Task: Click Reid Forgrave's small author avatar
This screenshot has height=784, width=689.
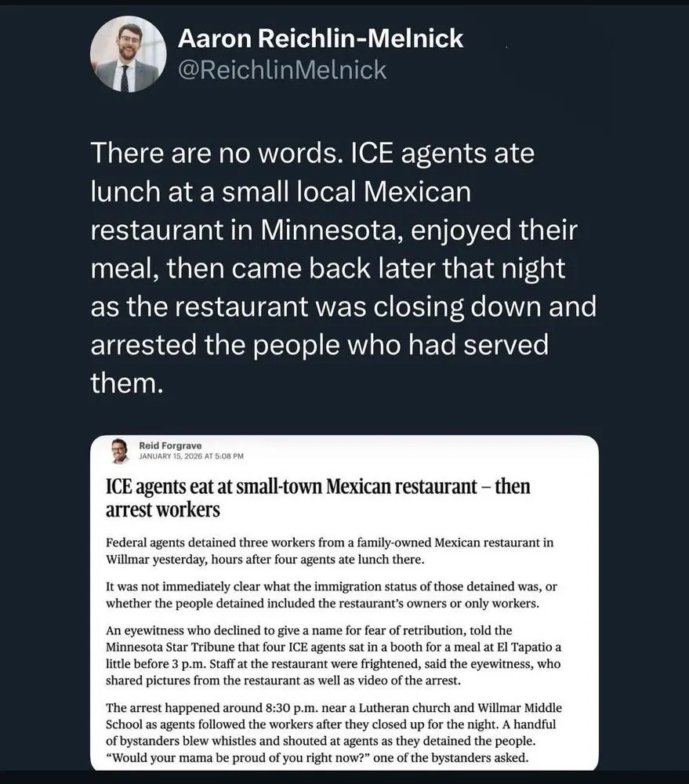Action: click(119, 450)
